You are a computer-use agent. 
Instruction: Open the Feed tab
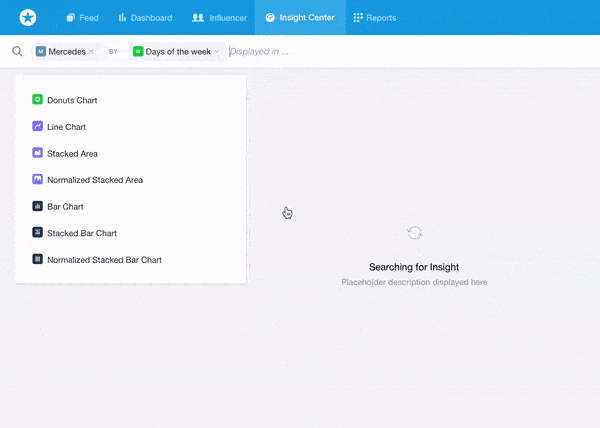(x=82, y=18)
